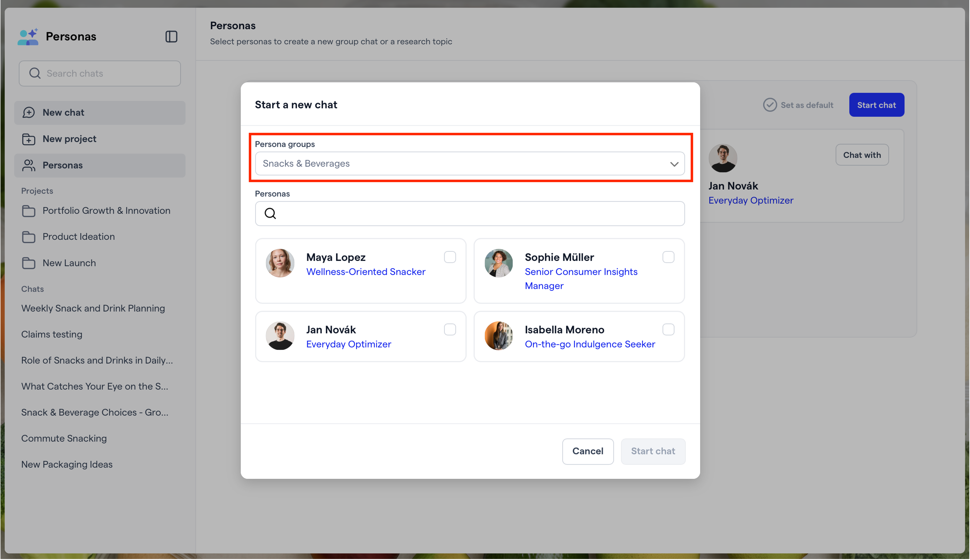
Task: Select the Maya Lopez checkbox
Action: (450, 257)
